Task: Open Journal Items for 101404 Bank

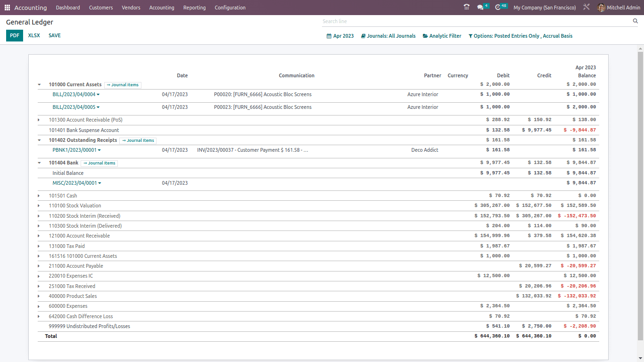Action: point(99,163)
